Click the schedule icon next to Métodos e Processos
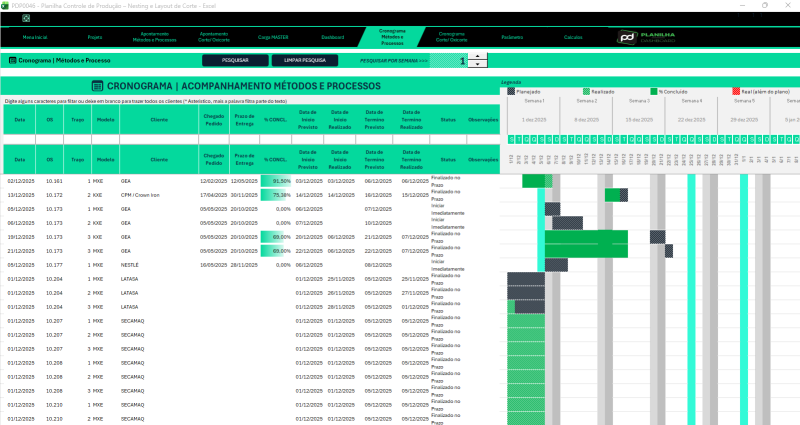 click(11, 61)
